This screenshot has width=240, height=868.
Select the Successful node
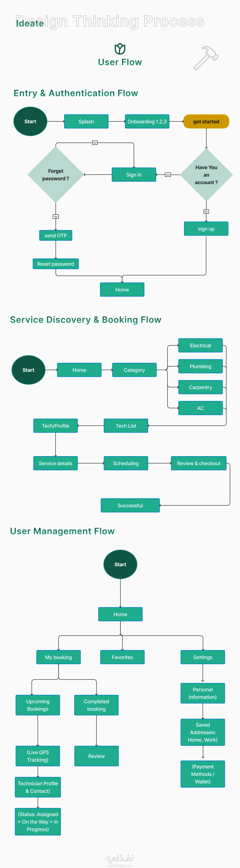[130, 505]
